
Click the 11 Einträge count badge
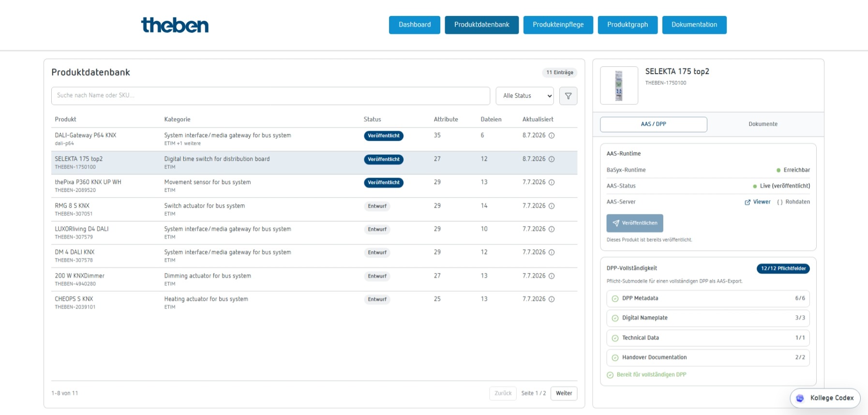(560, 73)
